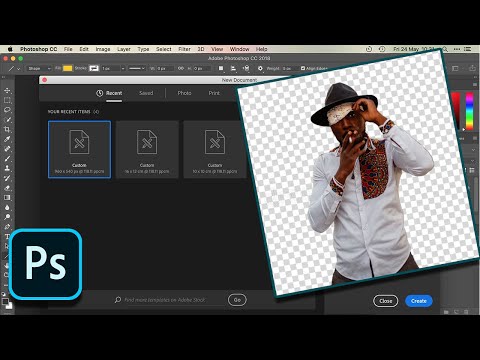Open the Filter menu
Viewport: 480px width, 360px height.
[x=184, y=49]
